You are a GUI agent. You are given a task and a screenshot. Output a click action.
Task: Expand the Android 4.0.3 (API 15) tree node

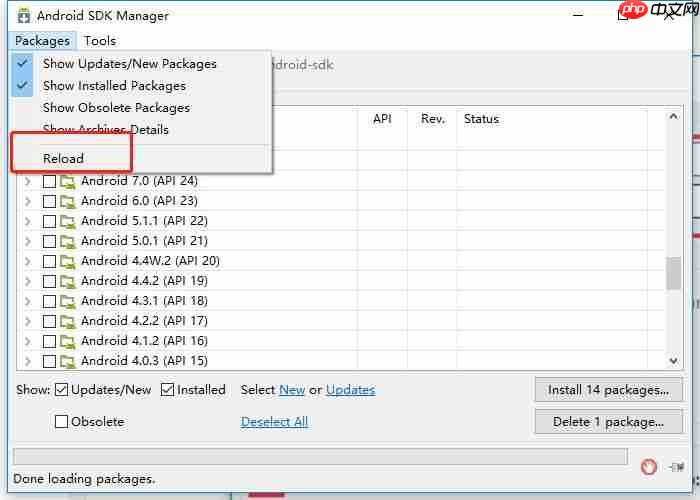(x=28, y=361)
